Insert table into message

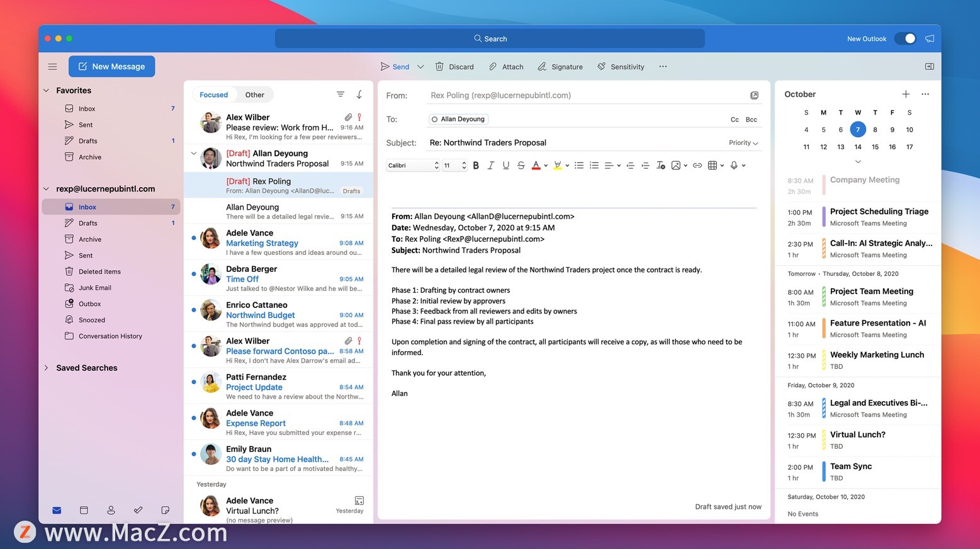tap(712, 166)
